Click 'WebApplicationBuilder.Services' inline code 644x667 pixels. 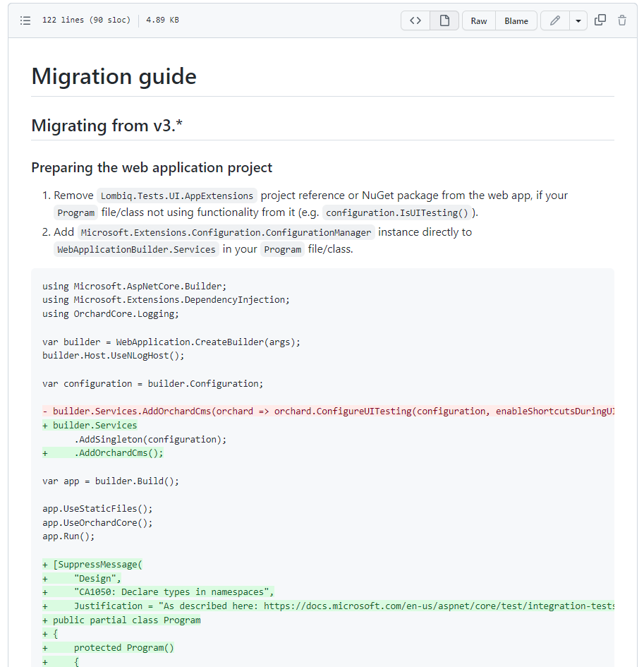[x=136, y=249]
